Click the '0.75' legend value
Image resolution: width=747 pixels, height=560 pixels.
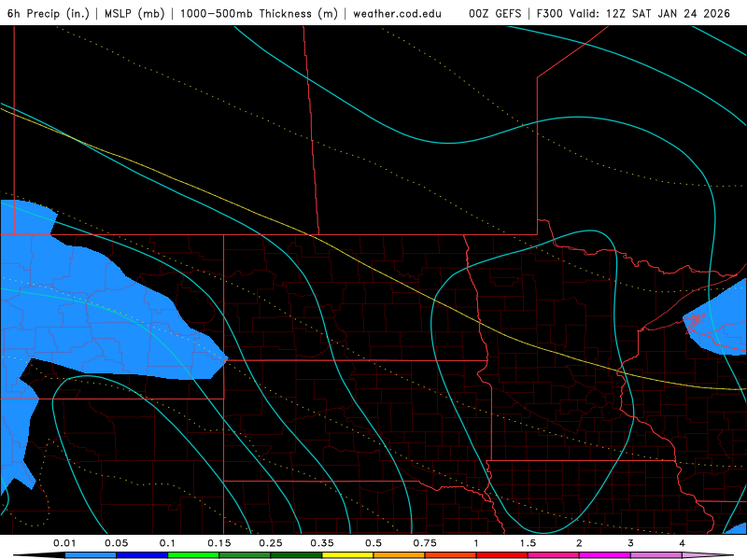tap(425, 543)
